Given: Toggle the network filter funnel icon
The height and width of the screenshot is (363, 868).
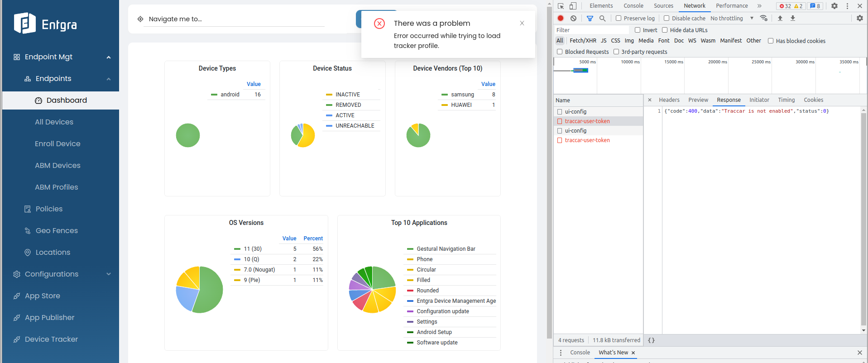Looking at the screenshot, I should click(590, 18).
